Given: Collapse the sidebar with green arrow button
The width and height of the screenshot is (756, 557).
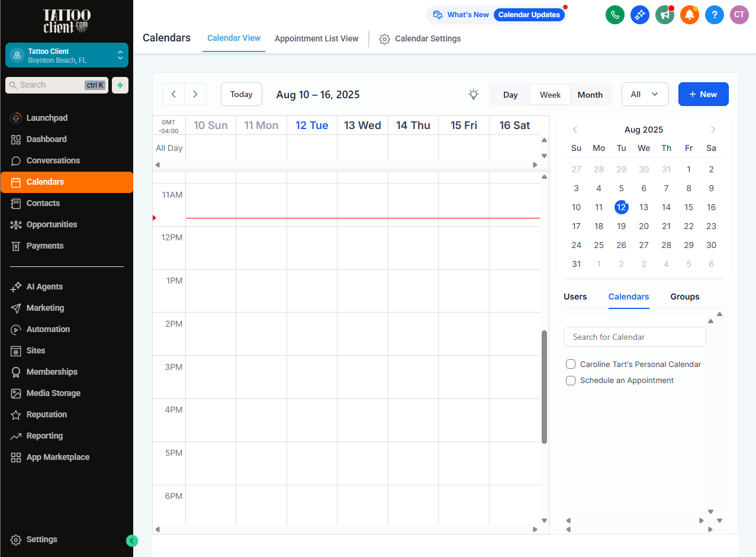Looking at the screenshot, I should (132, 540).
